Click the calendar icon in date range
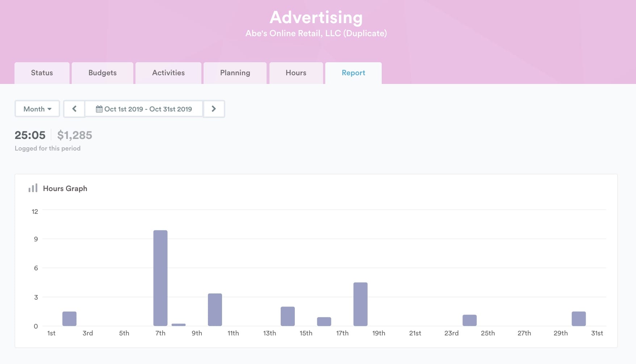Viewport: 636px width, 364px height. coord(99,109)
